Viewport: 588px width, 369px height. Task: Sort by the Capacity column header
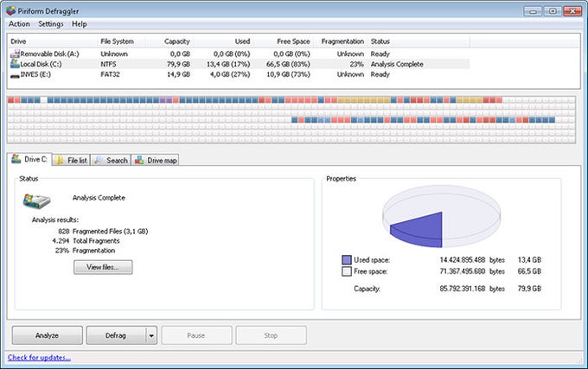pyautogui.click(x=169, y=41)
